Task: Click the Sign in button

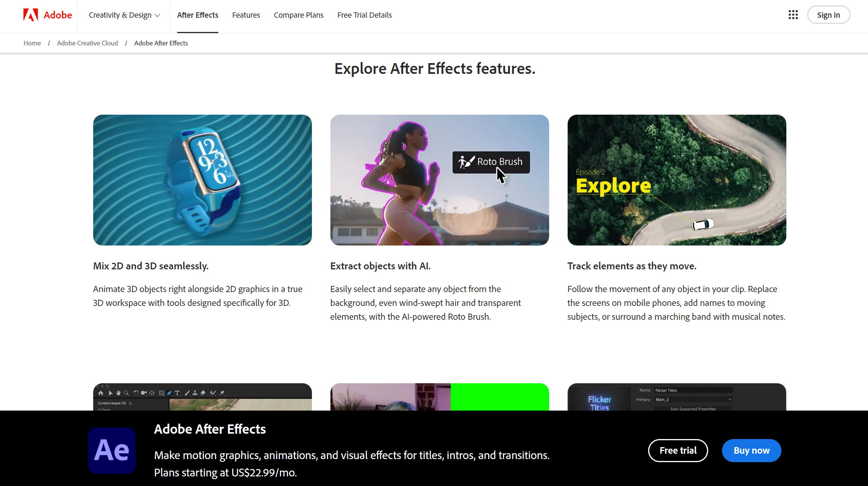Action: click(x=828, y=15)
